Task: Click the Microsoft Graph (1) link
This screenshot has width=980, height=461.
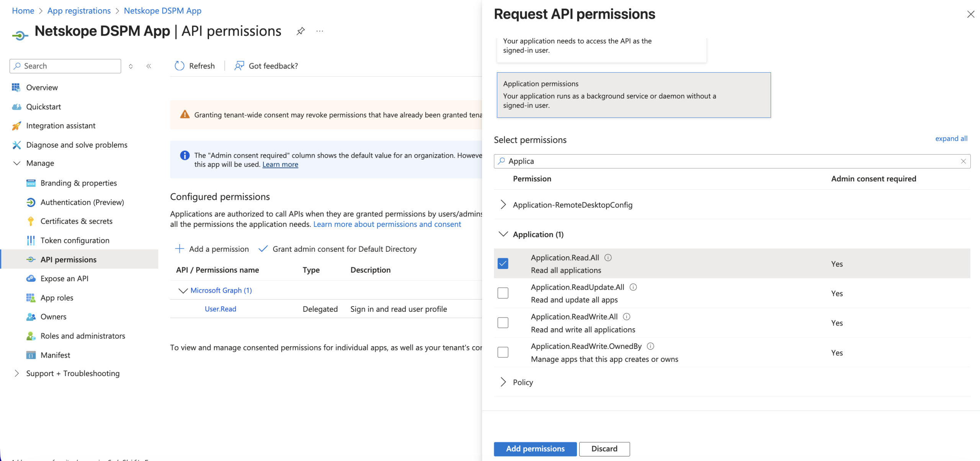Action: tap(221, 290)
